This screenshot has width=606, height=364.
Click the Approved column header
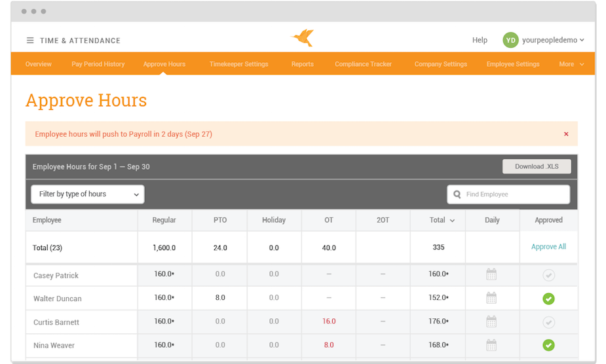(548, 220)
